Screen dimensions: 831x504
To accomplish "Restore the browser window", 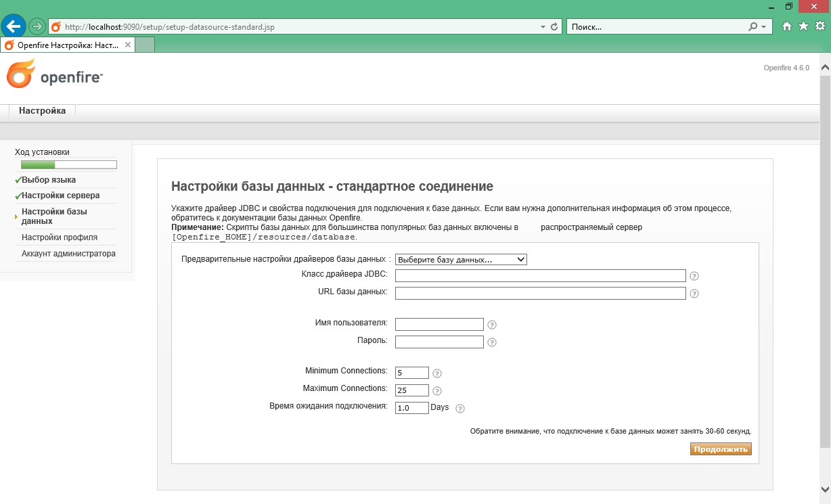I will (x=789, y=6).
